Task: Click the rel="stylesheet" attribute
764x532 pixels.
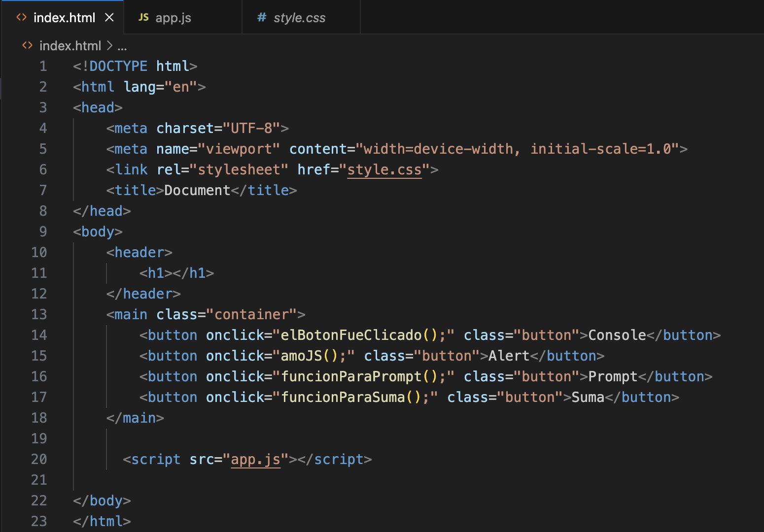Action: pos(222,170)
